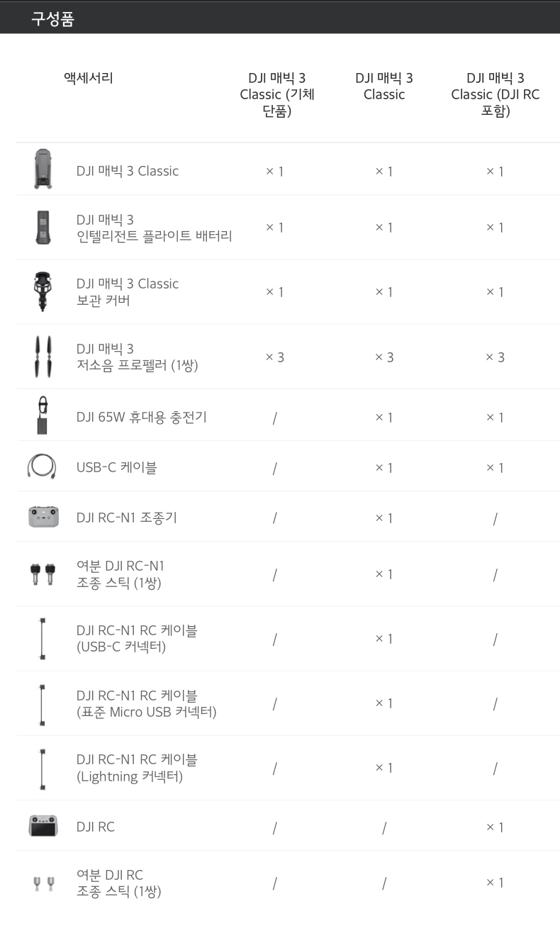Click the RC cable USB-C connector icon

[x=43, y=638]
